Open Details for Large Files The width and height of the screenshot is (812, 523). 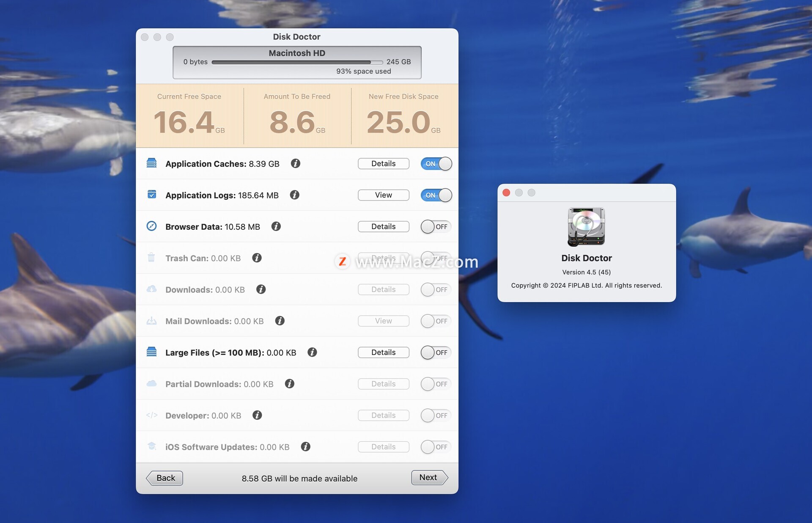[384, 352]
